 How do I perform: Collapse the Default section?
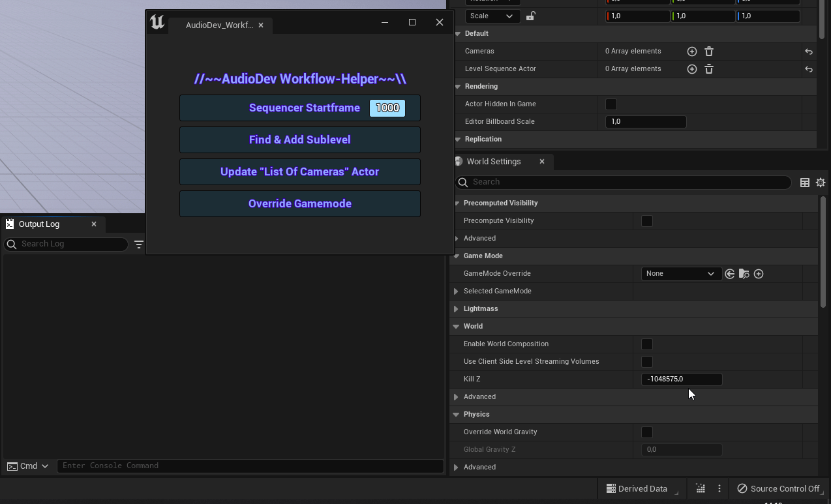457,34
